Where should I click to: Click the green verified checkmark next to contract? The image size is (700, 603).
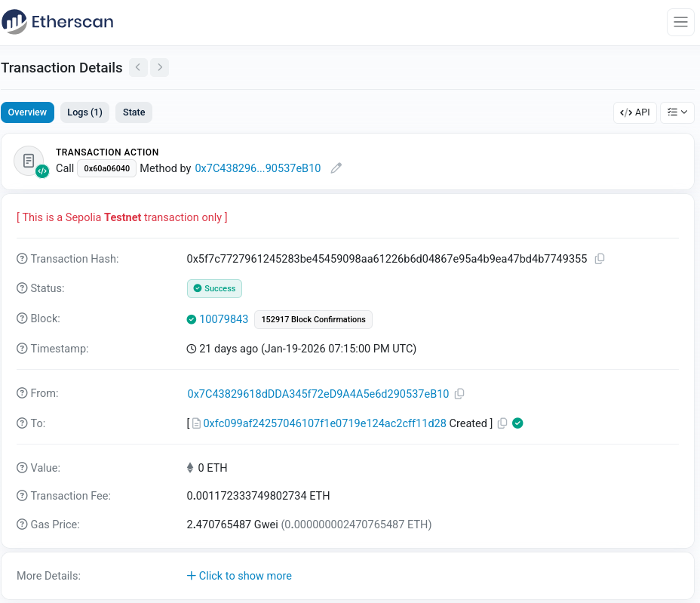click(x=518, y=423)
